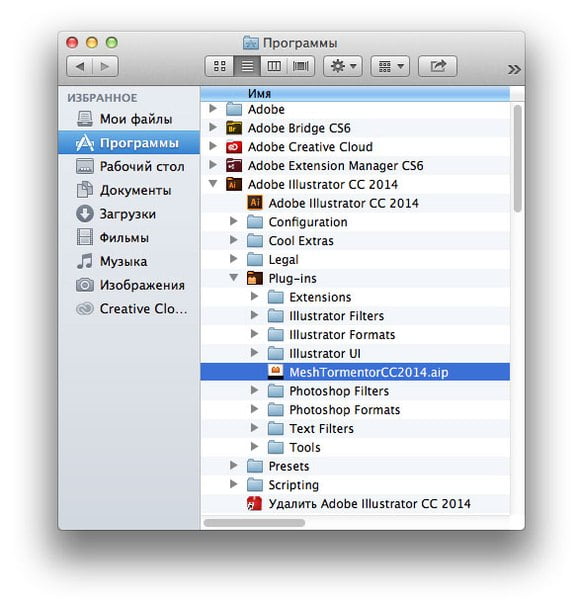Viewport: 579px width, 604px height.
Task: Expand the Photoshop Filters folder
Action: (x=254, y=390)
